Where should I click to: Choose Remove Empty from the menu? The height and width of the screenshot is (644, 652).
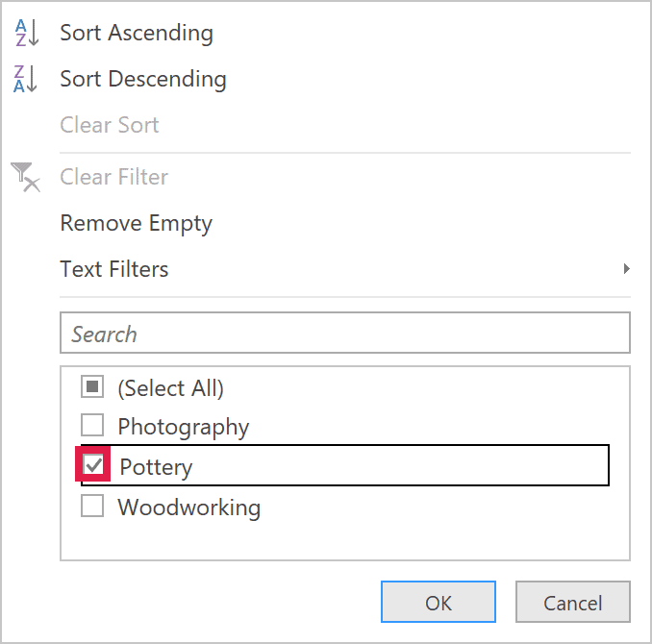click(136, 223)
